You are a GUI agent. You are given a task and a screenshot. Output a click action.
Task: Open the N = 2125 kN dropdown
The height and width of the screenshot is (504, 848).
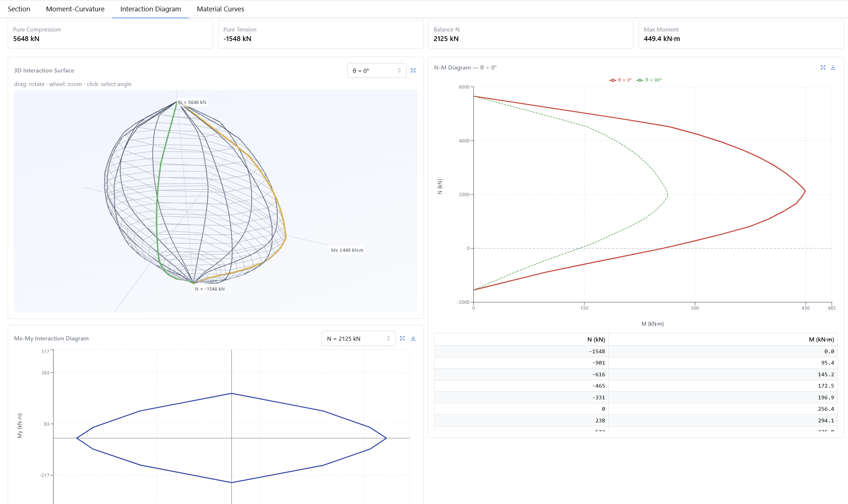coord(359,339)
